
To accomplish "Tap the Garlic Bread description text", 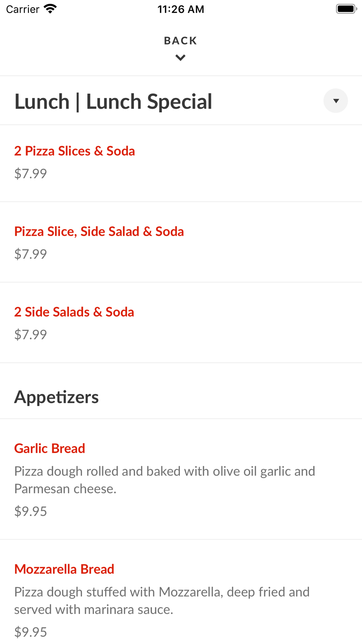I will coord(164,480).
